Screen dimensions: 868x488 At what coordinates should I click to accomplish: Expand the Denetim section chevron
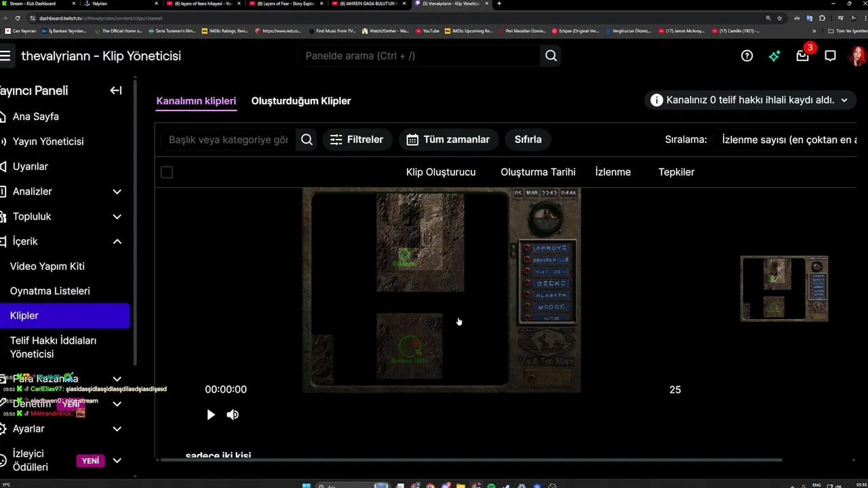coord(117,404)
